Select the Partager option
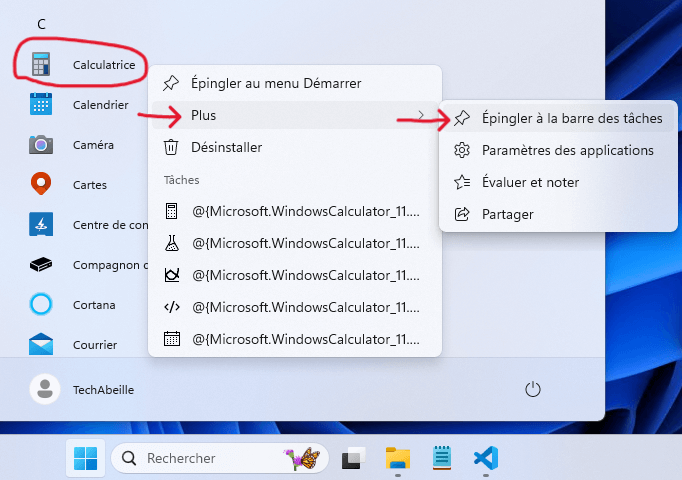Viewport: 682px width, 480px height. [558, 214]
